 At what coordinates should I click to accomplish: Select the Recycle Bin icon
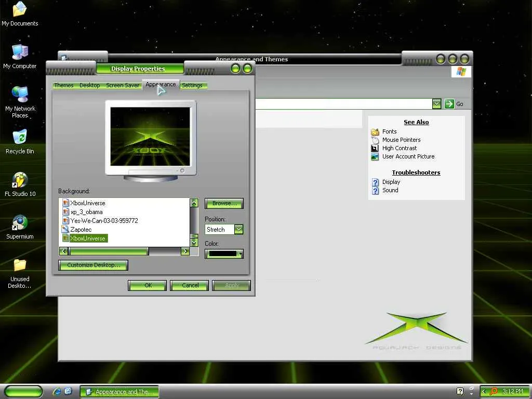pyautogui.click(x=20, y=142)
